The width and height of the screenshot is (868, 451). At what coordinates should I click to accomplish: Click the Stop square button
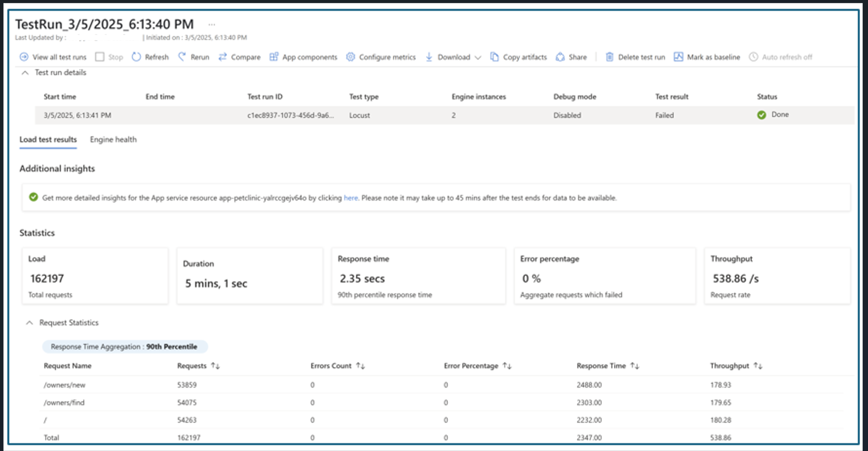pyautogui.click(x=100, y=57)
